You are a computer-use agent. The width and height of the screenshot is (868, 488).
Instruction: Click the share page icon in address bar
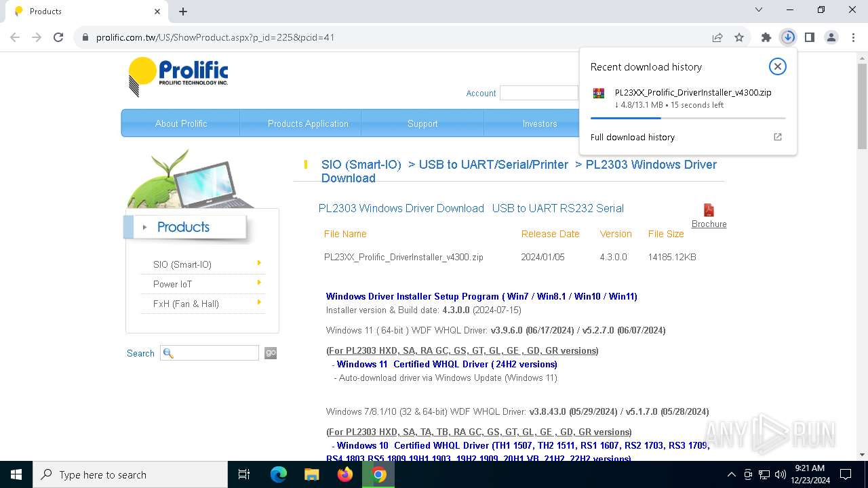coord(717,37)
